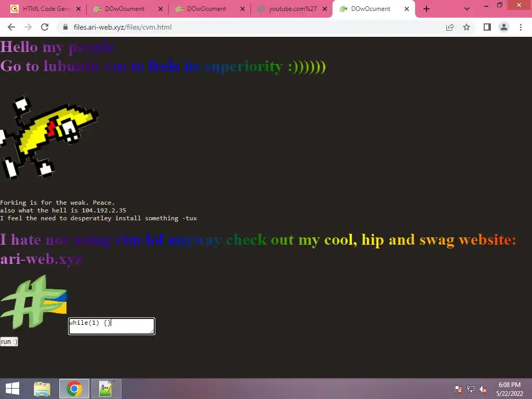Select the active DOwOcument tab
This screenshot has height=399, width=532.
coord(370,9)
